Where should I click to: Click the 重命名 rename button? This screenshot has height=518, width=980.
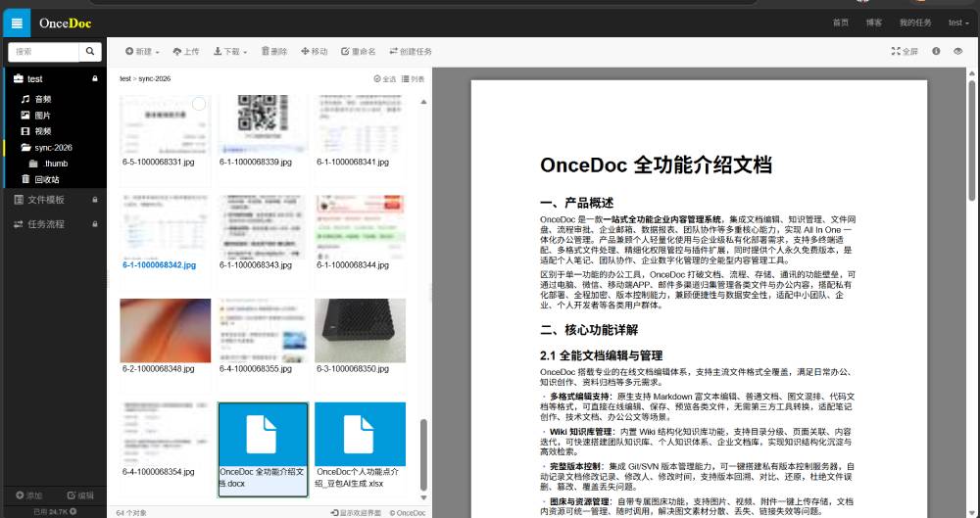(x=359, y=52)
